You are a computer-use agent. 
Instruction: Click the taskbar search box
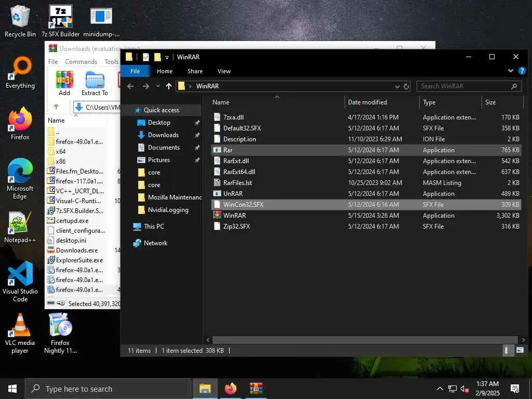[x=108, y=389]
